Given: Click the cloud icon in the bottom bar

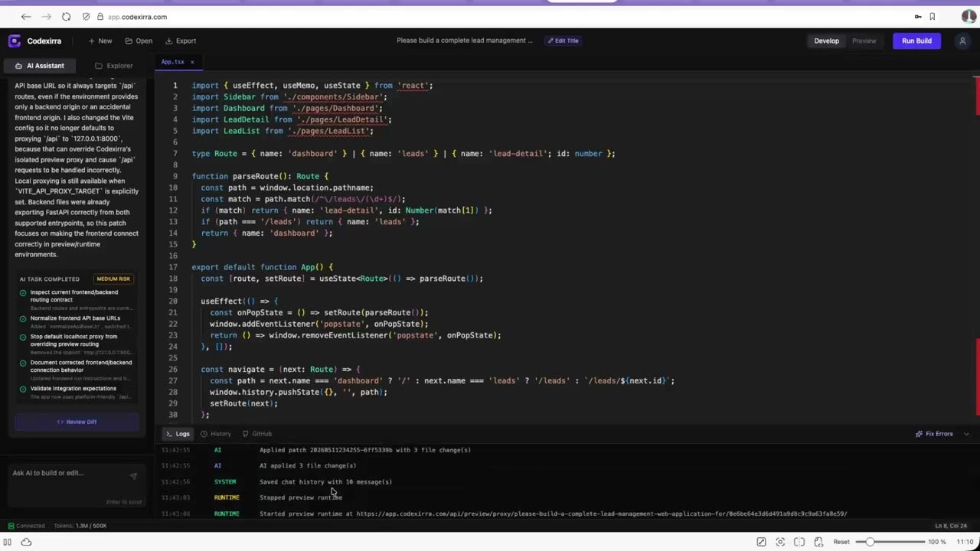Looking at the screenshot, I should coord(26,542).
